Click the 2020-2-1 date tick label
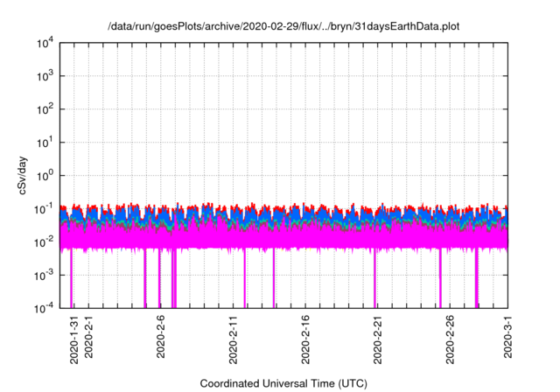 coord(88,337)
